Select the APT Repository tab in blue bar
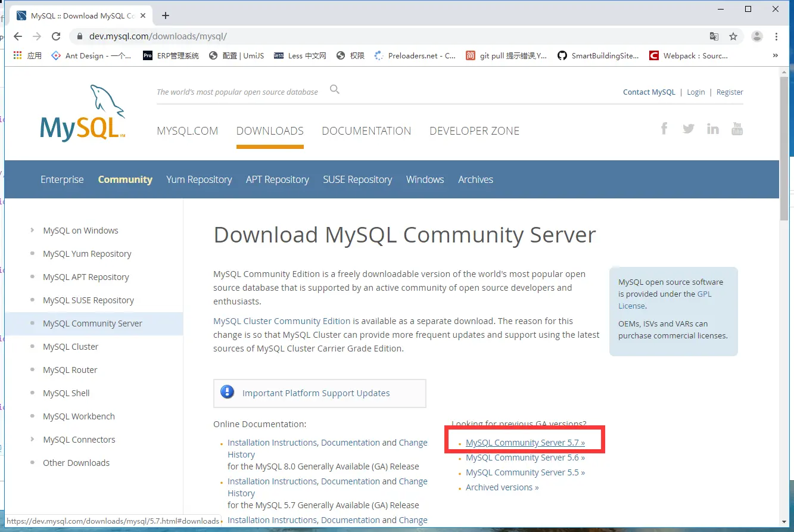This screenshot has height=532, width=794. [x=278, y=179]
